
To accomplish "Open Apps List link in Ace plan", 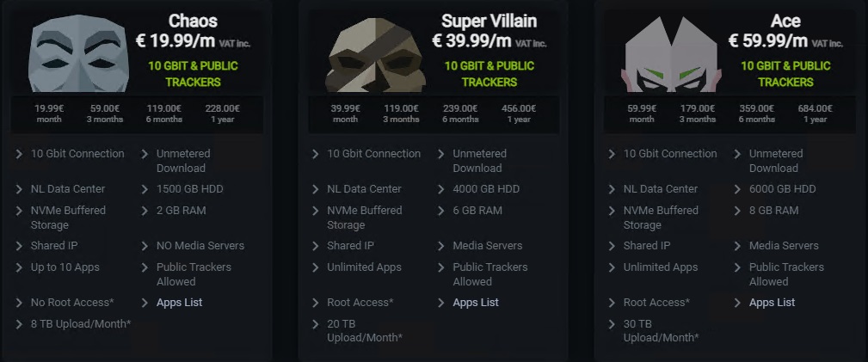I will point(772,303).
